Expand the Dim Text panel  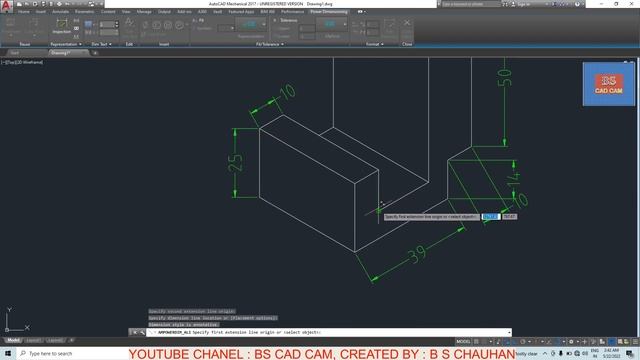[x=101, y=44]
